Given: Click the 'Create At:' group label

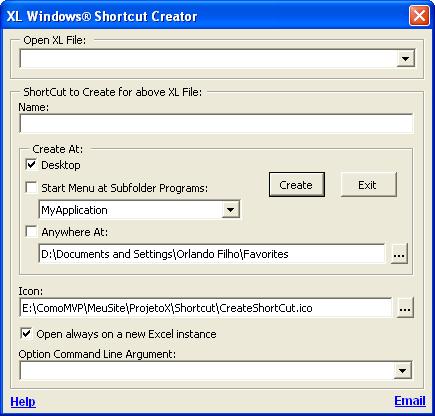Looking at the screenshot, I should tap(57, 149).
